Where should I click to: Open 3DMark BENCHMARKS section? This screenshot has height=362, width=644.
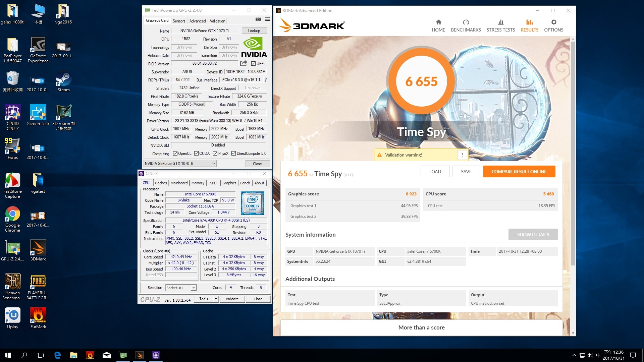click(x=466, y=25)
